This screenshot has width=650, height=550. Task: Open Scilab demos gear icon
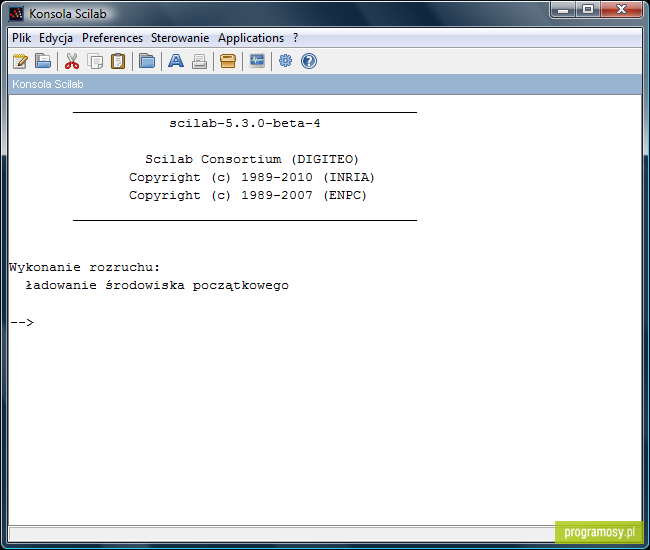tap(285, 61)
